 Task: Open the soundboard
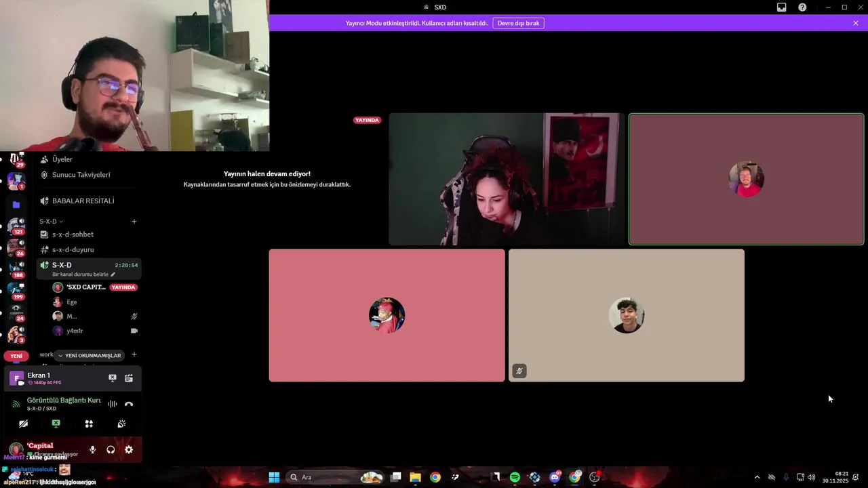121,424
